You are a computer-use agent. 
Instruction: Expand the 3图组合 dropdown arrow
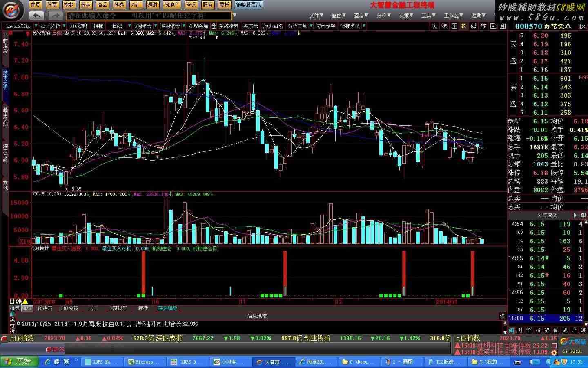point(156,26)
